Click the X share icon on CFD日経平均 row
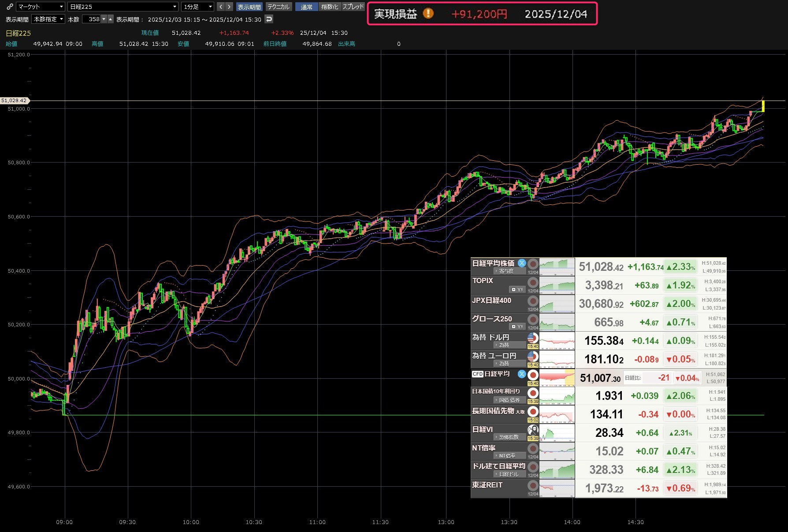788x532 pixels. [522, 374]
